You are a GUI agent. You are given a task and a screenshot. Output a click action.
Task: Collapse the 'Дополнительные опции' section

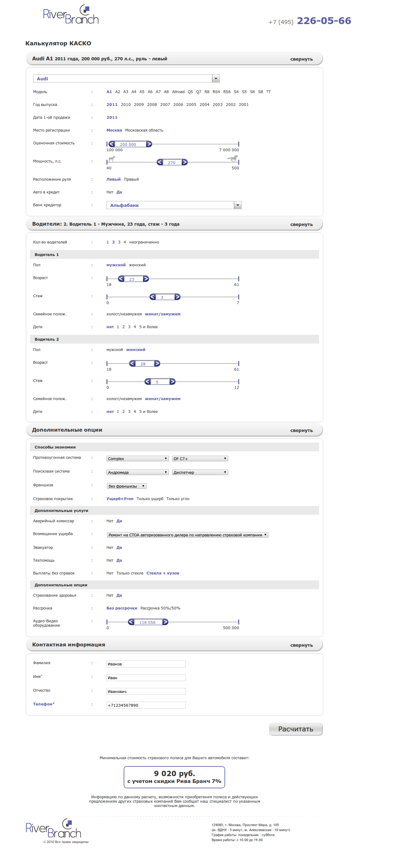(x=301, y=430)
